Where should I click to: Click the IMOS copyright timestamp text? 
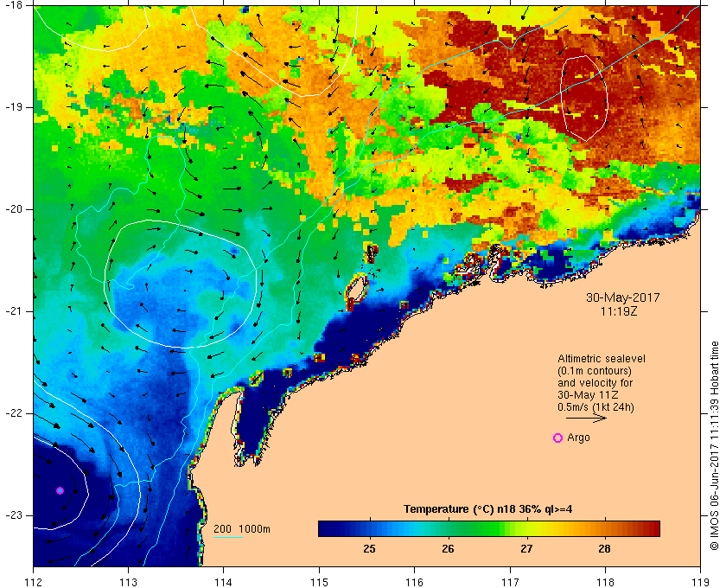[714, 445]
